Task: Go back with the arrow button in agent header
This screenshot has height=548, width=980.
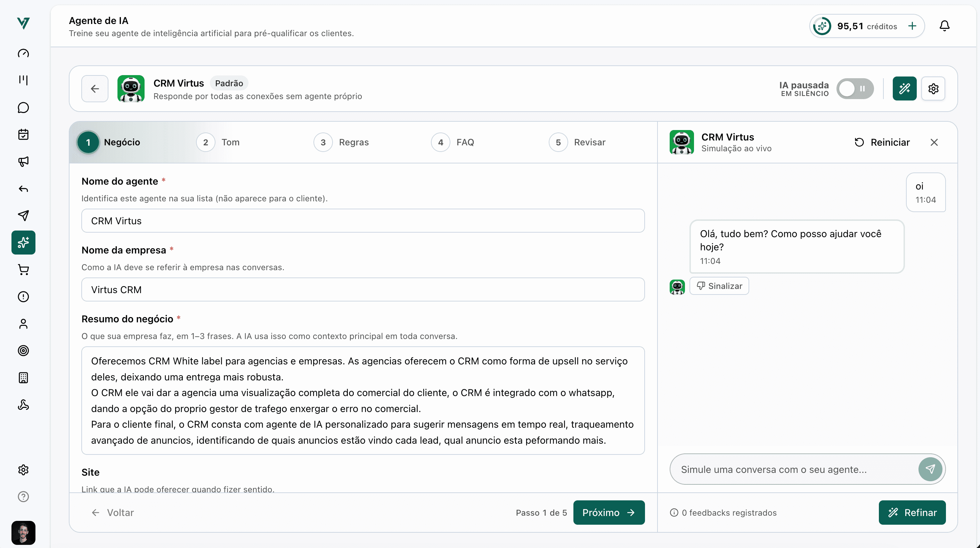Action: (95, 89)
